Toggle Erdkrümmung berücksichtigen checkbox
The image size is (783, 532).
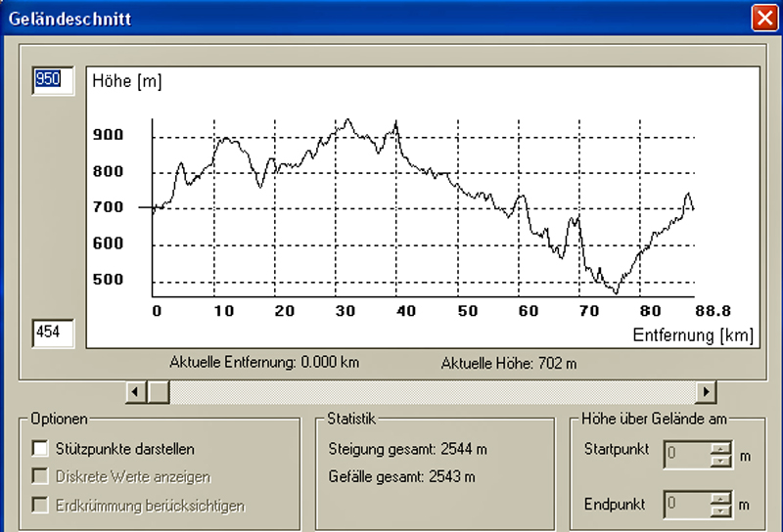[x=40, y=506]
